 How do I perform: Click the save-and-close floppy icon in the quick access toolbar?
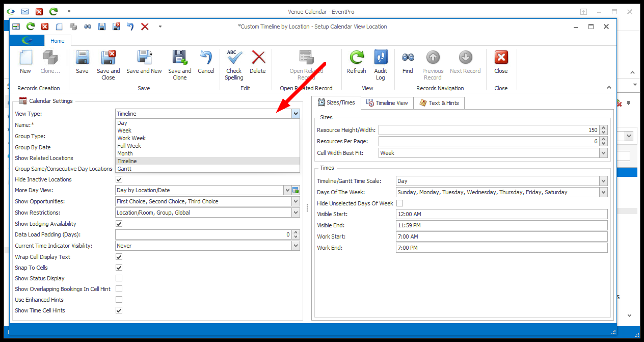pos(116,27)
